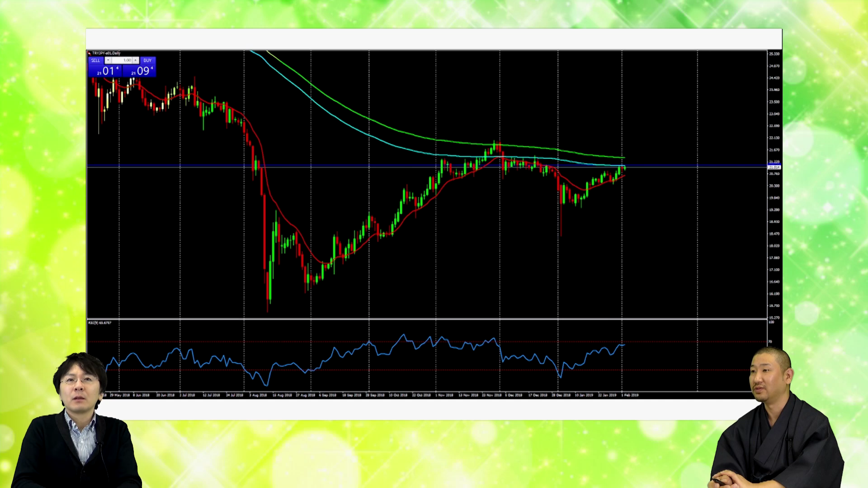This screenshot has height=488, width=868.
Task: Click the SELL button in trade panel
Action: pyautogui.click(x=95, y=60)
